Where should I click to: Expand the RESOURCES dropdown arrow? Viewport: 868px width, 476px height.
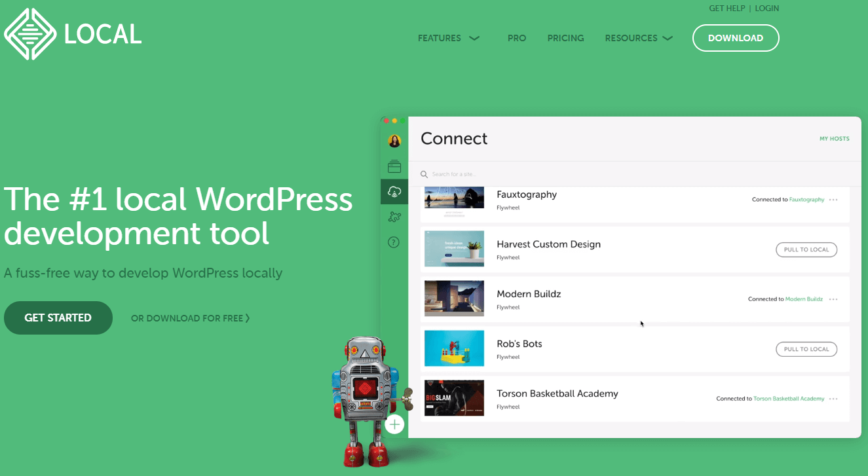click(668, 38)
